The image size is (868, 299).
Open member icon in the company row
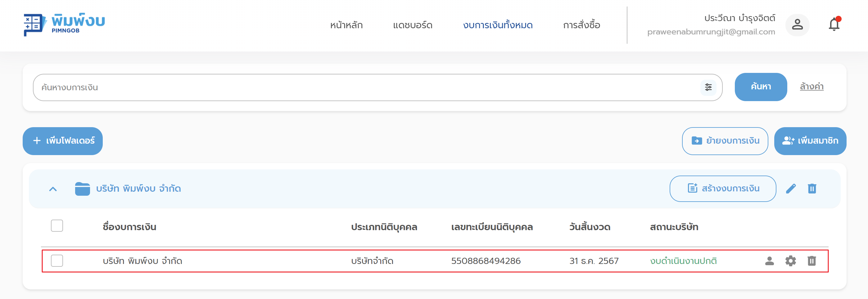[x=769, y=261]
